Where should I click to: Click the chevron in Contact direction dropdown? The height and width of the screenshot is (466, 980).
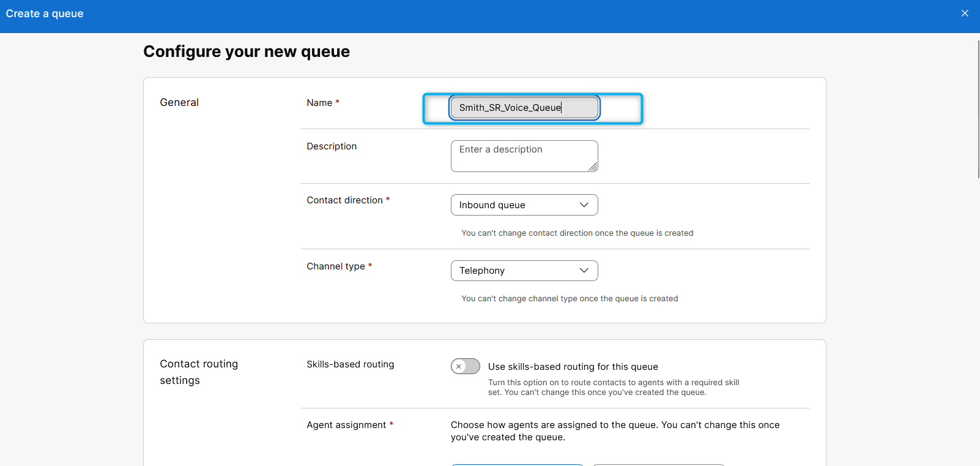pyautogui.click(x=584, y=205)
